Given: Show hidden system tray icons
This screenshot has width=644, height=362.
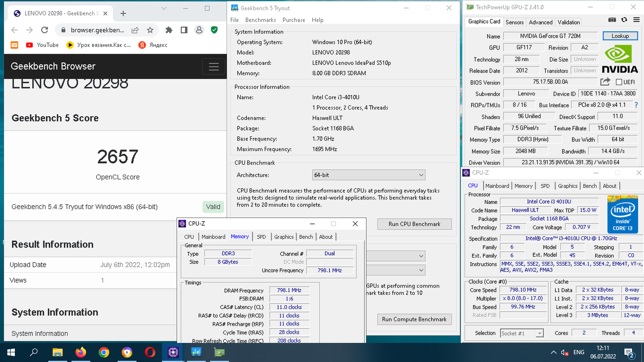Looking at the screenshot, I should click(x=553, y=352).
